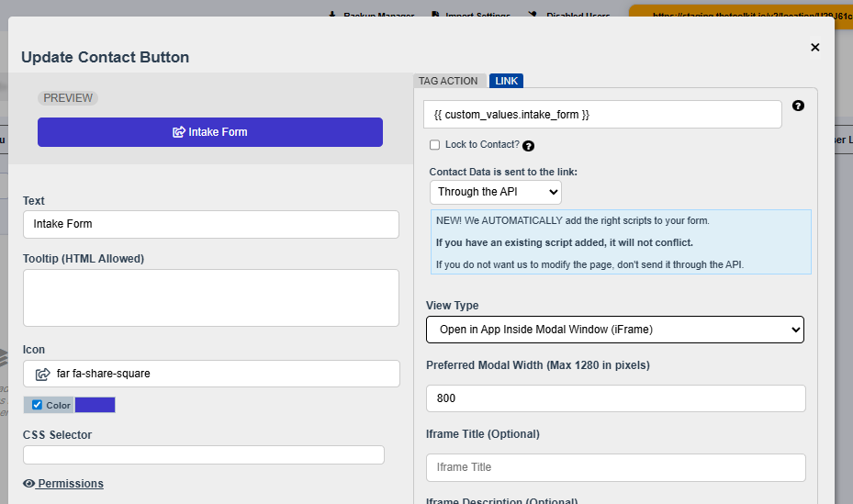853x504 pixels.
Task: Click the help icon beside Lock to Contact
Action: coord(528,146)
